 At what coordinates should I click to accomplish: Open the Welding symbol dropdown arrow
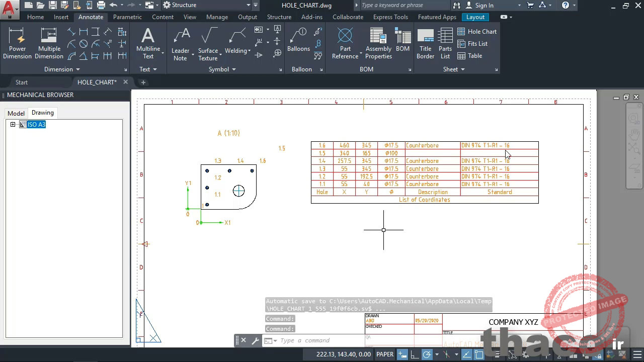[x=249, y=51]
